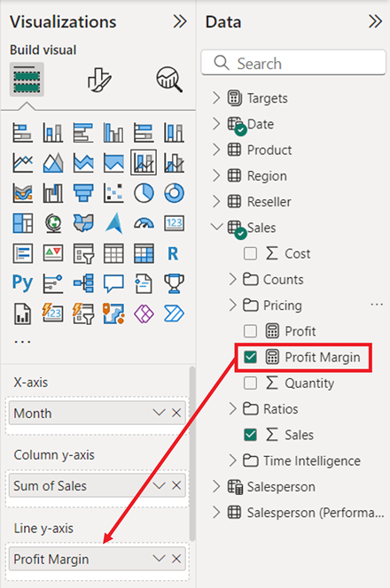Remove Sum of Sales from Column y-axis
Screen dimensions: 390x588
pos(176,485)
